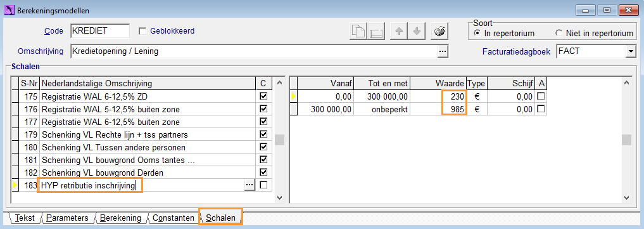The width and height of the screenshot is (644, 229).
Task: Click the Waarde cell 985
Action: tap(438, 109)
